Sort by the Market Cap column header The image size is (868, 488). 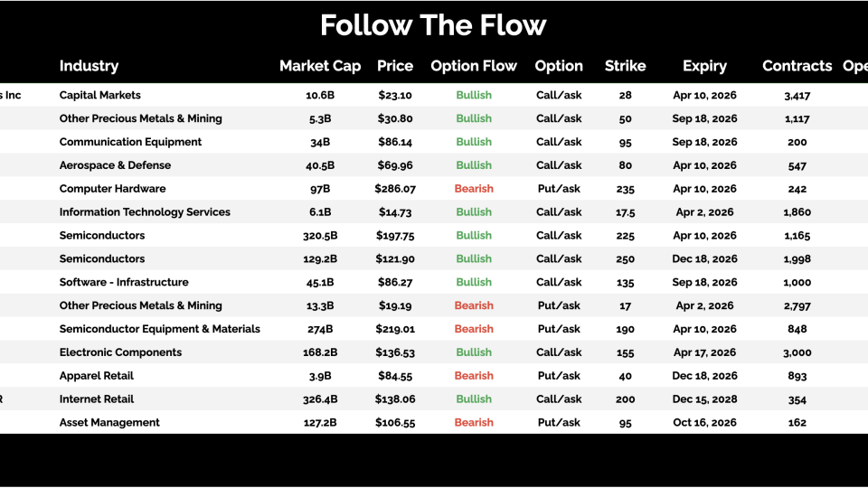(x=320, y=66)
